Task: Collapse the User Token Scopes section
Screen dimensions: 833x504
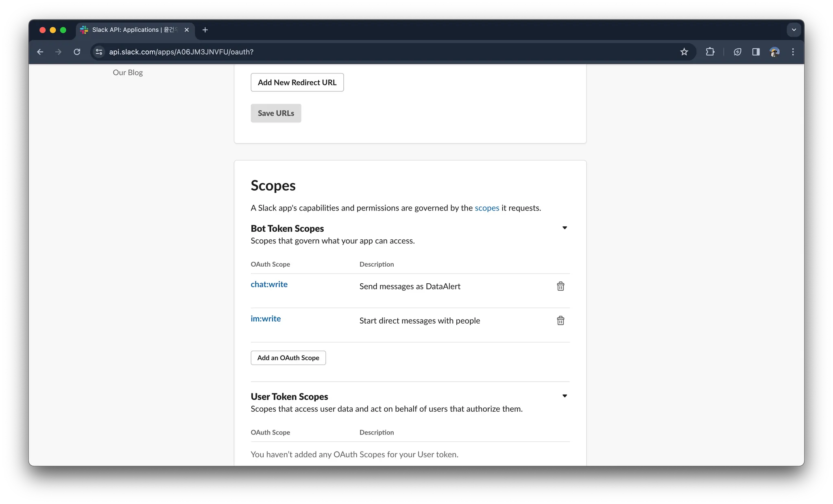Action: pos(565,396)
